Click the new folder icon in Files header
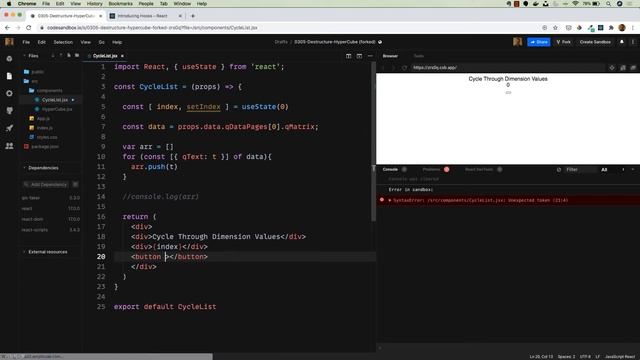Image resolution: width=640 pixels, height=360 pixels. pyautogui.click(x=77, y=56)
